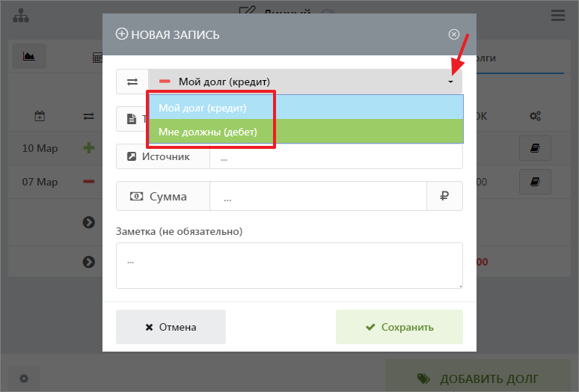This screenshot has width=579, height=392.
Task: Open the debt type dropdown arrow
Action: [x=450, y=82]
